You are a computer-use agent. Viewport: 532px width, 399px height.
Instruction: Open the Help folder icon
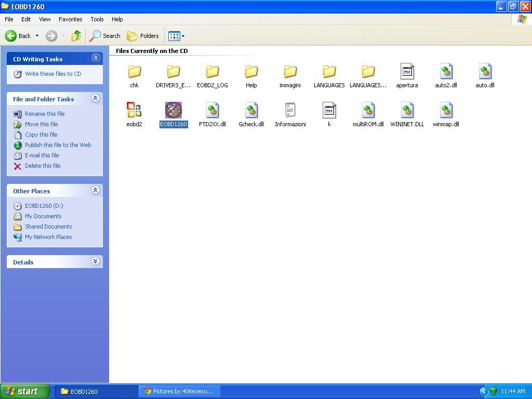click(x=251, y=72)
